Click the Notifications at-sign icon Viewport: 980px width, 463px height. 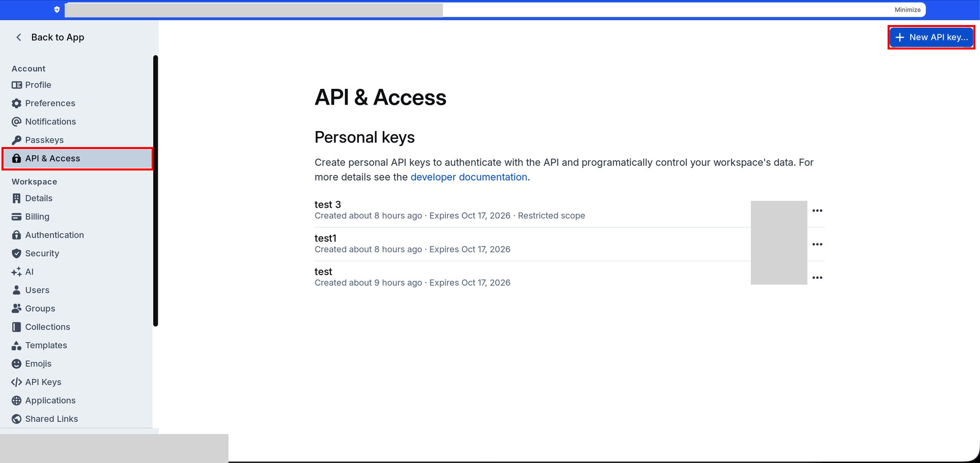(x=16, y=121)
